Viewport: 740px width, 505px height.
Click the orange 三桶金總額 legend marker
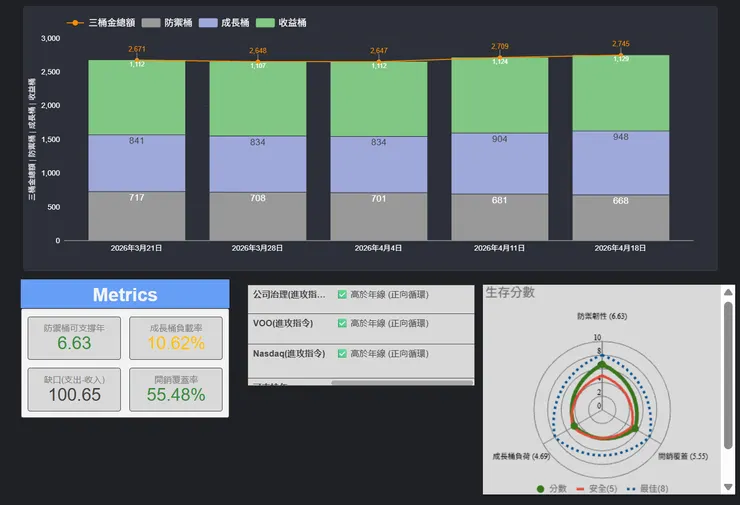tap(75, 23)
